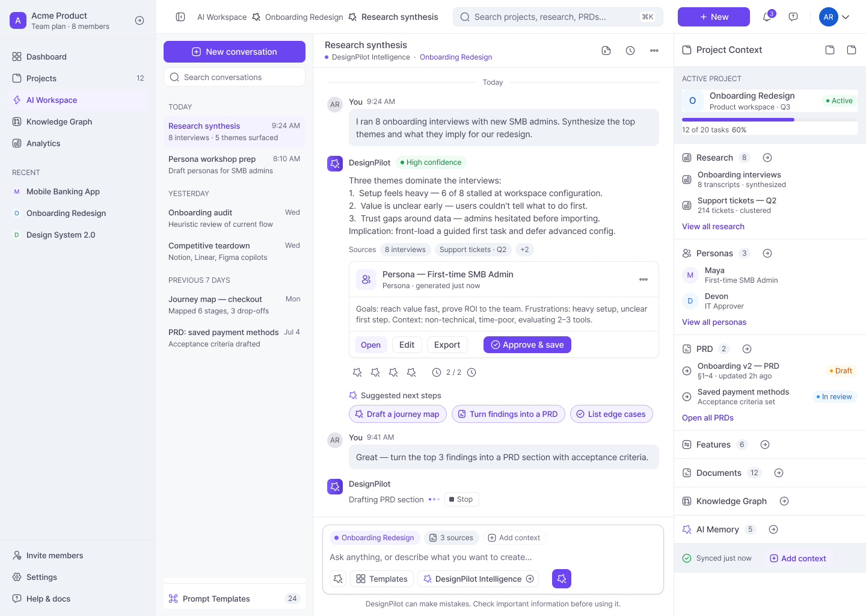The height and width of the screenshot is (616, 866).
Task: Open Settings in sidebar
Action: (78, 577)
